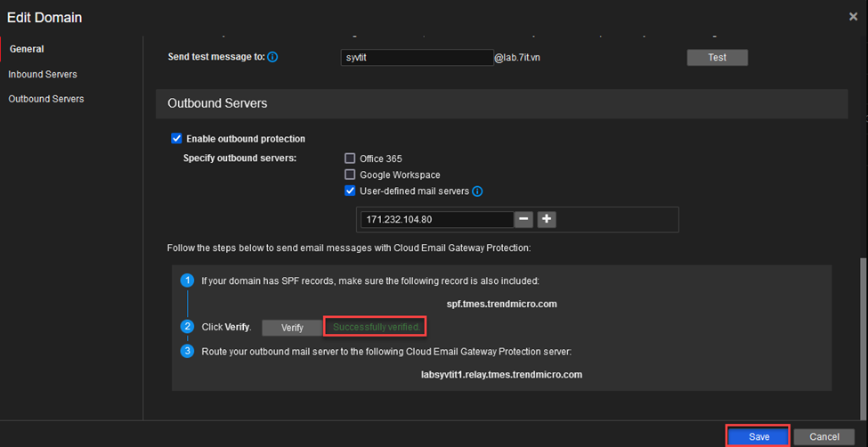Viewport: 868px width, 447px height.
Task: Remove mail server with minus button
Action: pyautogui.click(x=523, y=219)
